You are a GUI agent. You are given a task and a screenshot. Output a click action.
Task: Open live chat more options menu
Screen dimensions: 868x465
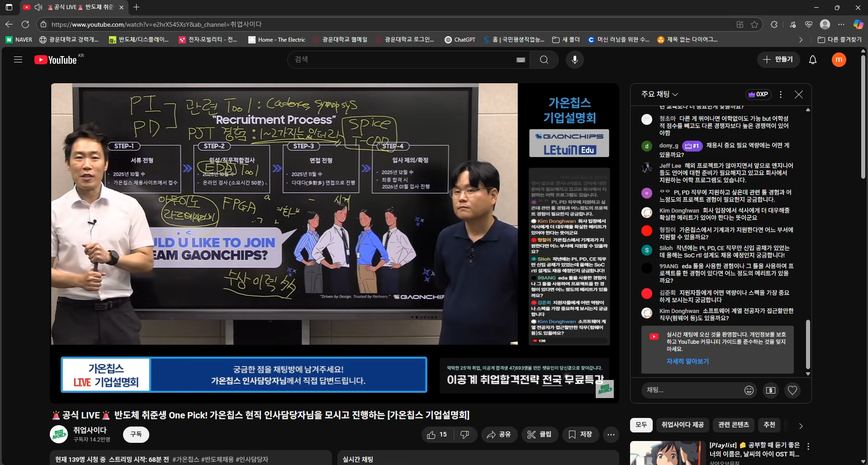pyautogui.click(x=781, y=94)
